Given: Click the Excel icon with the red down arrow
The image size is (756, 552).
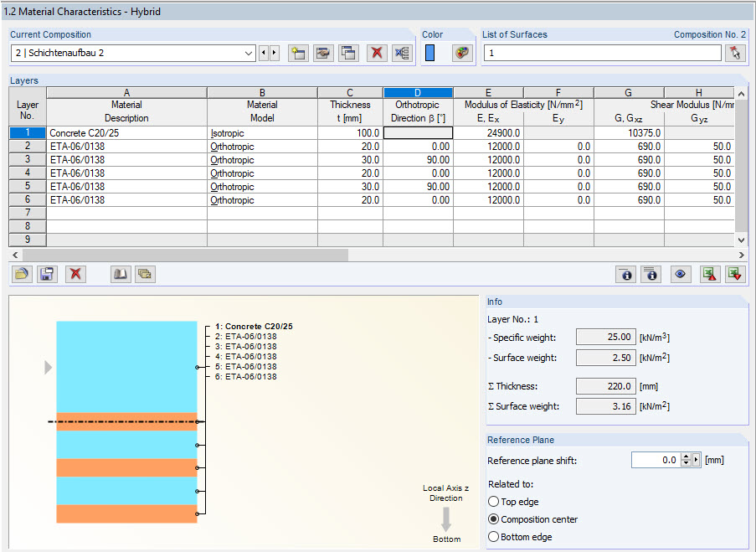Looking at the screenshot, I should pyautogui.click(x=735, y=274).
